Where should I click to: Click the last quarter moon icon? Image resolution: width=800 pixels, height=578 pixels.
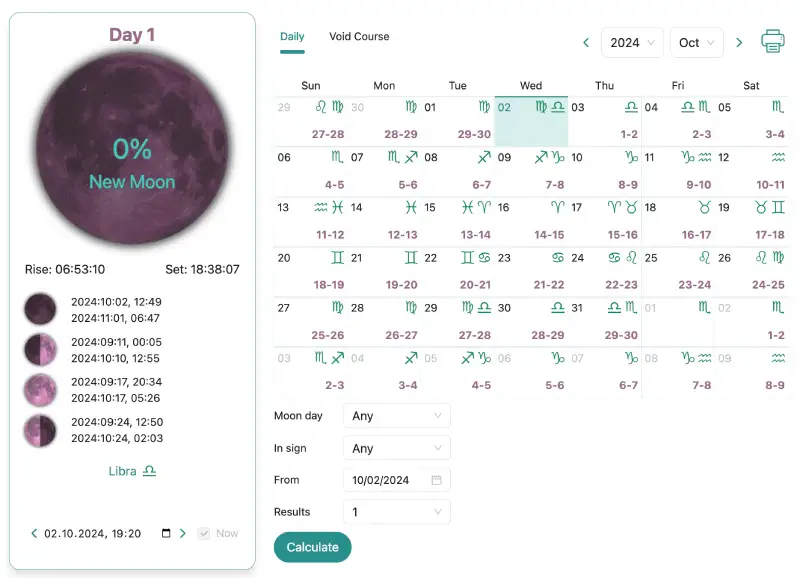41,431
